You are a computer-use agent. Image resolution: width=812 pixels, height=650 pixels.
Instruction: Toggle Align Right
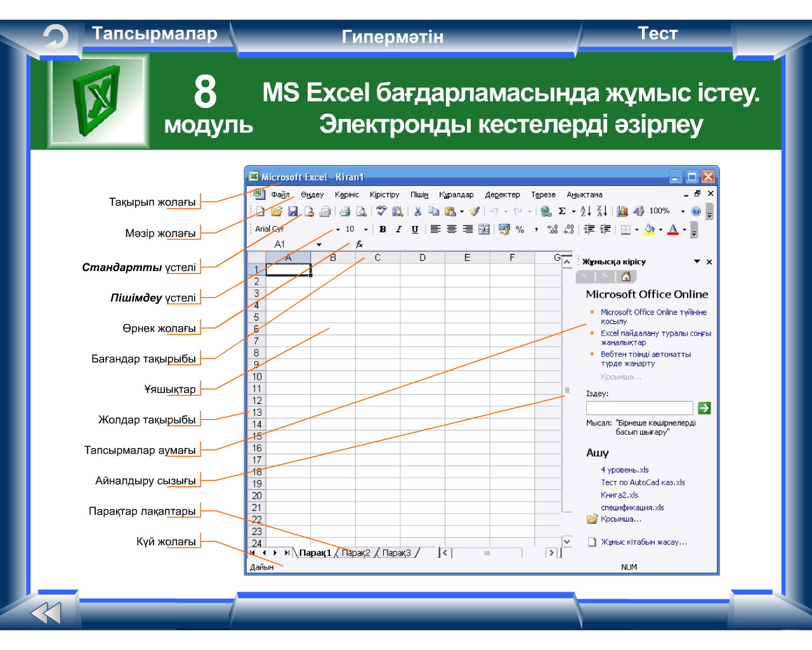click(x=468, y=229)
